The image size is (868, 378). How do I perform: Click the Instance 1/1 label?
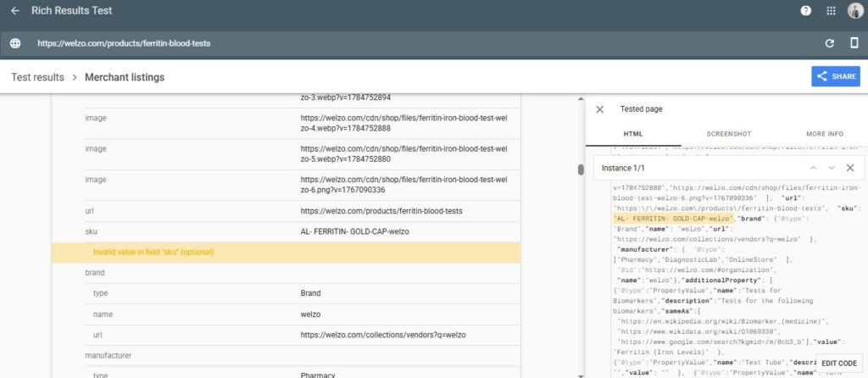(x=623, y=168)
